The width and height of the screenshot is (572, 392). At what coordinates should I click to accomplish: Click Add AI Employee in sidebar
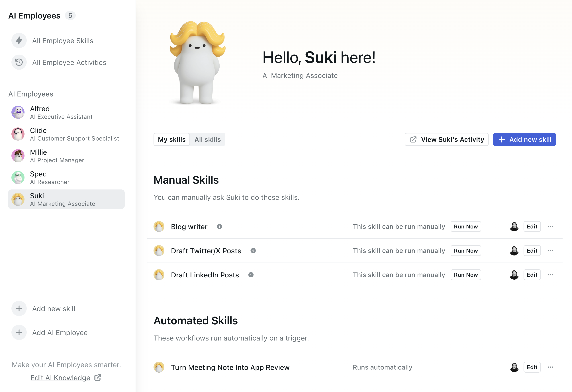point(60,333)
